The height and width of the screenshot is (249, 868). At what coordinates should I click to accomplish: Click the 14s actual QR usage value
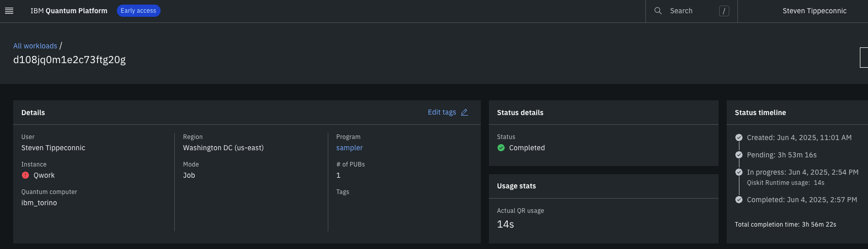pyautogui.click(x=506, y=224)
